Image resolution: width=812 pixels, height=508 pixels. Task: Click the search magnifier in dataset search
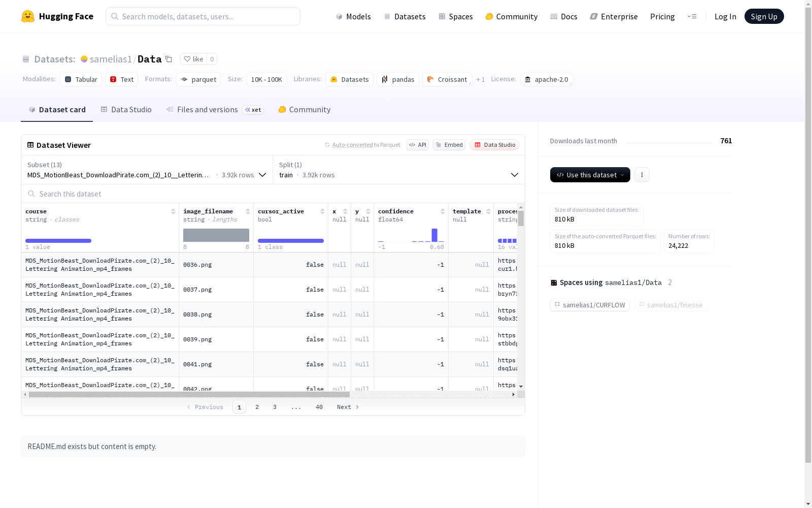point(31,194)
